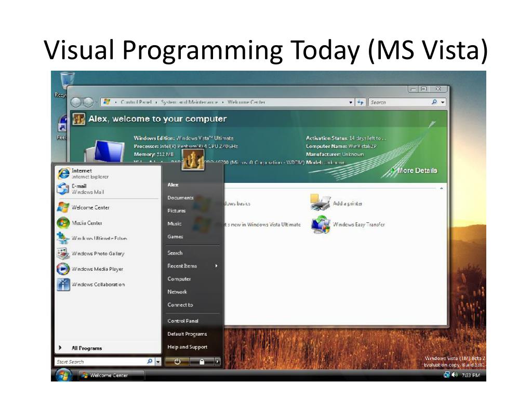
Task: Click the lock button in Start menu
Action: (x=202, y=362)
